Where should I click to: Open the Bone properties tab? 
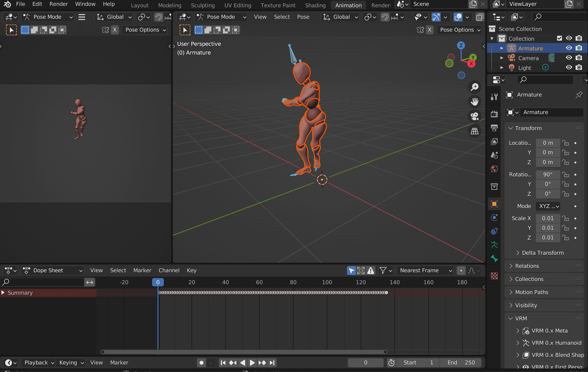pyautogui.click(x=494, y=258)
